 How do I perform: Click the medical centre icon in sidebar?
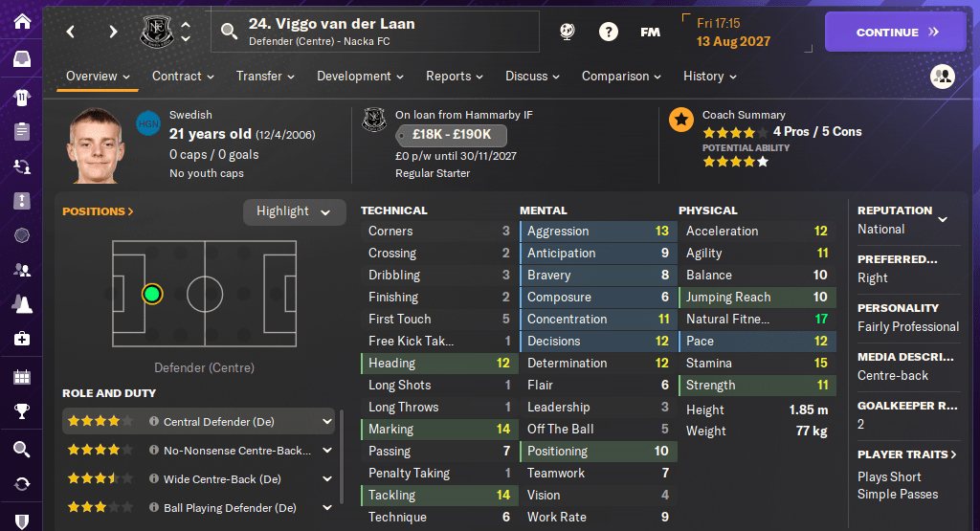click(x=21, y=339)
